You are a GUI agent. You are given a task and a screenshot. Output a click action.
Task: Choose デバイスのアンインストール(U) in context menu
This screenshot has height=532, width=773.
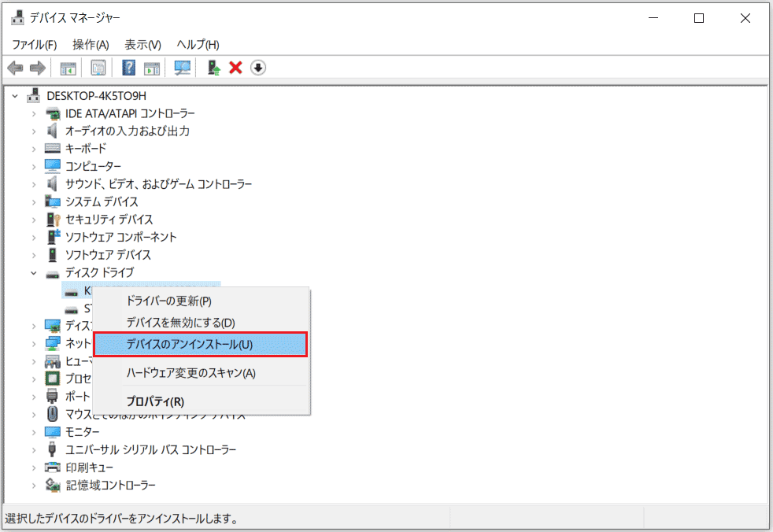point(201,344)
